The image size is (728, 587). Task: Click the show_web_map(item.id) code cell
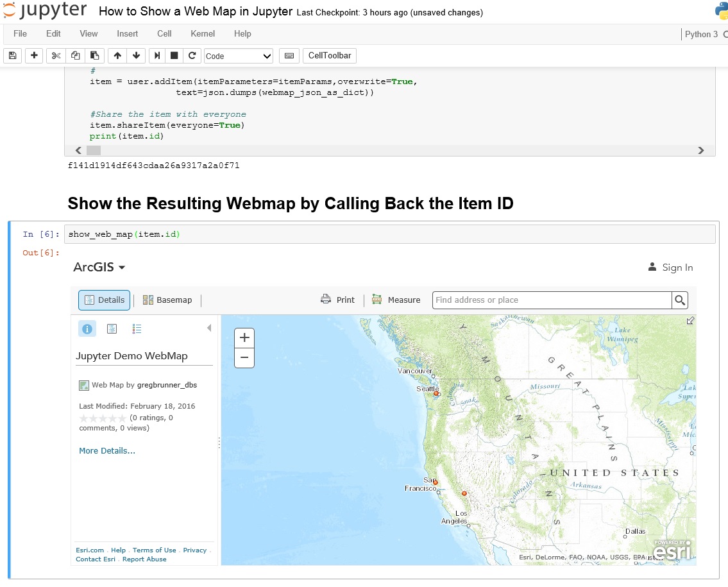click(x=389, y=234)
